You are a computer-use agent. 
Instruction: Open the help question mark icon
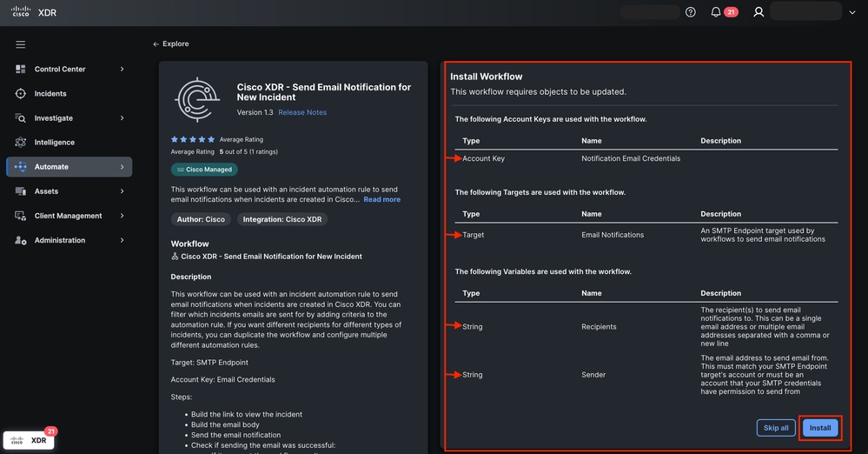pos(690,12)
